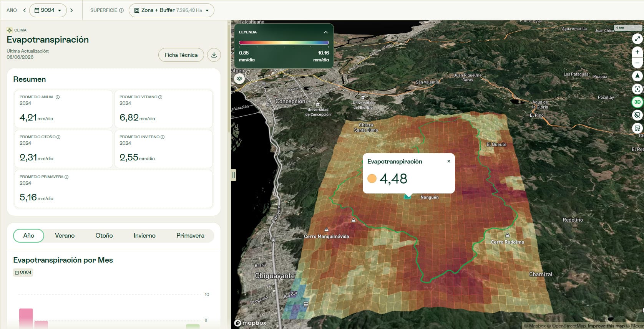This screenshot has width=644, height=329.
Task: Click the legend color gradient bar
Action: coord(284,43)
